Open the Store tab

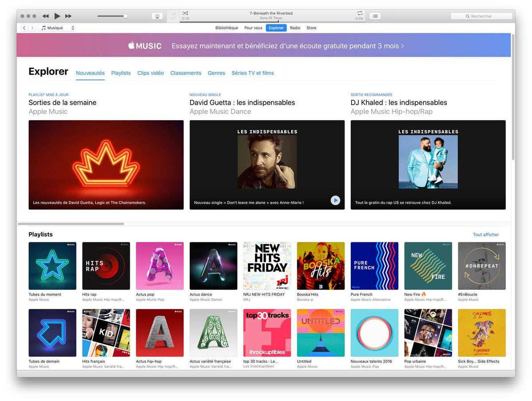[312, 28]
